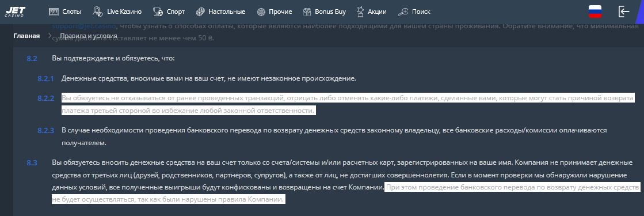Image resolution: width=644 pixels, height=216 pixels.
Task: Click the Акции promotions icon
Action: coord(361,12)
